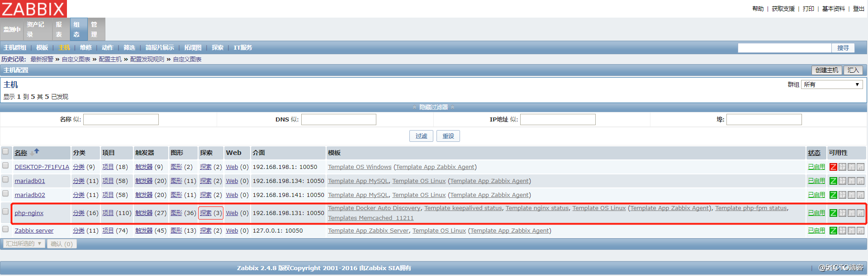Click the green Zabbix agent icon for mariadb02
868x276 pixels.
pos(833,195)
